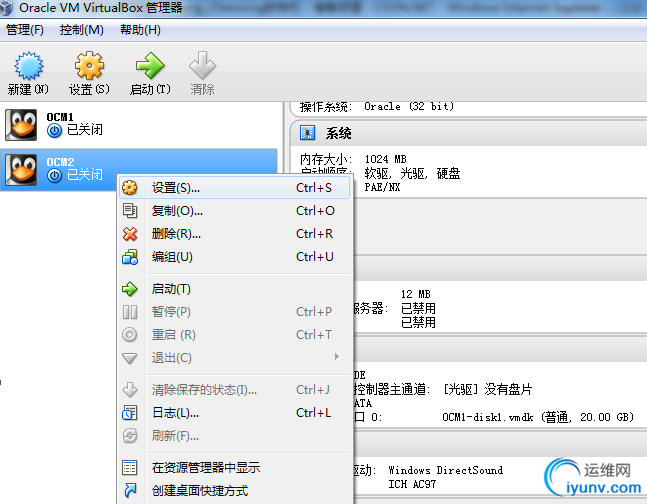The width and height of the screenshot is (647, 504).
Task: Click the group icon beside 编组(U)
Action: [x=130, y=257]
